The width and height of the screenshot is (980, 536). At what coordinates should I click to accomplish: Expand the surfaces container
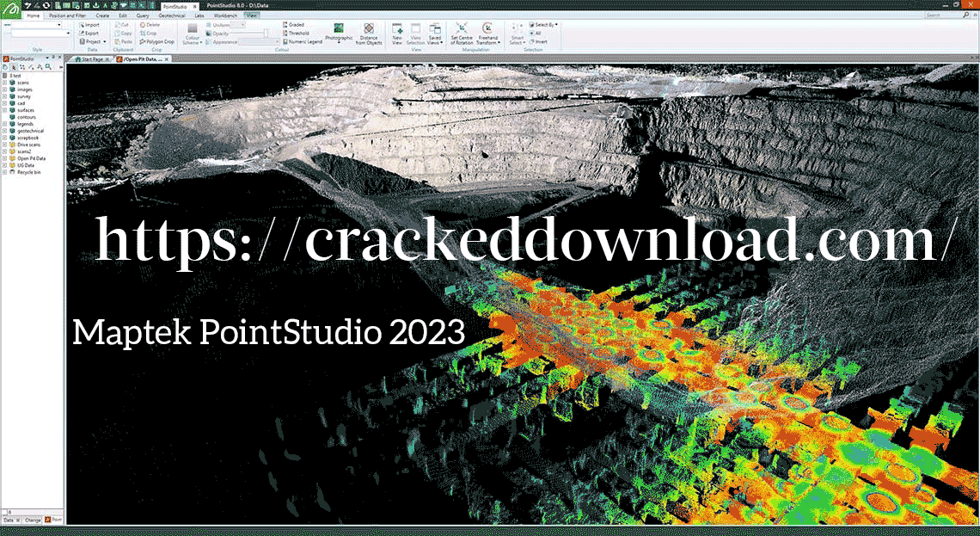click(5, 110)
